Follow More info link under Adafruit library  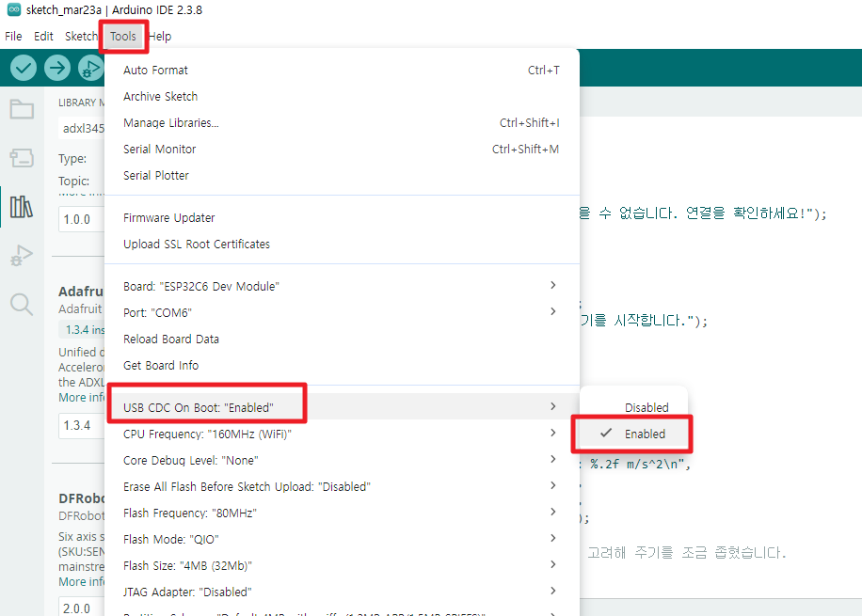(81, 397)
